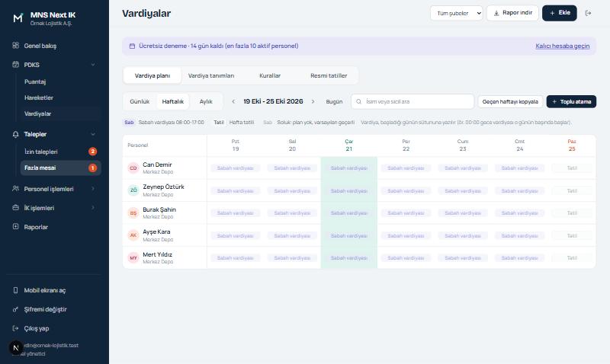Click the Talepler bell icon
Screen dimensions: 610x364
[x=15, y=134]
